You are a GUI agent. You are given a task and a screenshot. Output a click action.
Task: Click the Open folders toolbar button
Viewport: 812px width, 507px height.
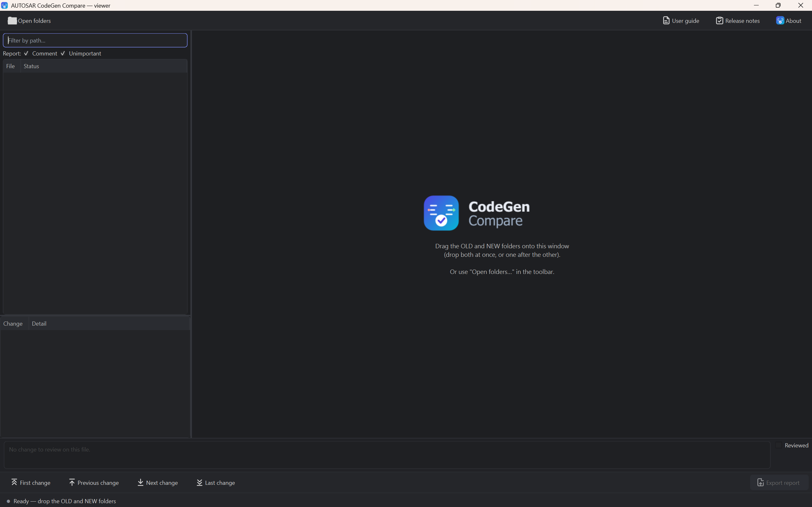coord(29,21)
